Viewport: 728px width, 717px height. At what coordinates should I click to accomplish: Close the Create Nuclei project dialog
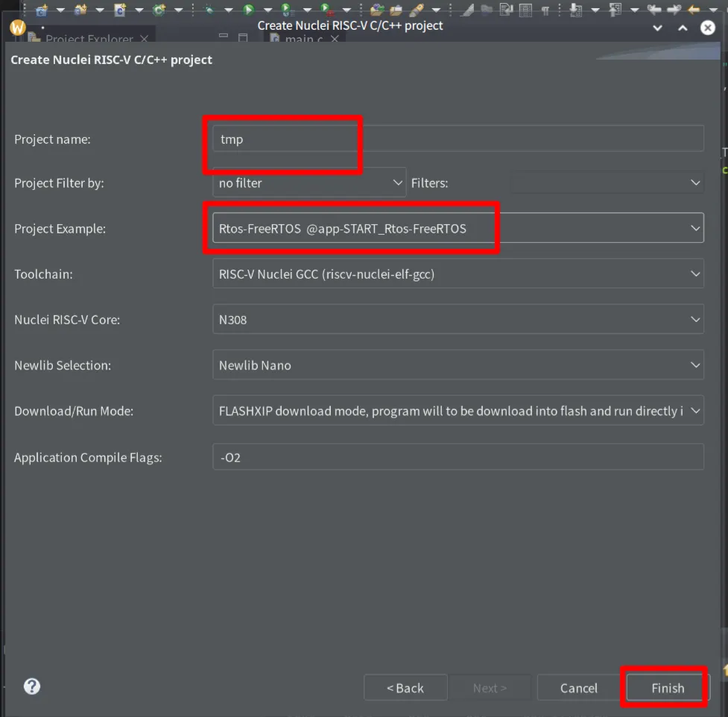click(x=707, y=27)
